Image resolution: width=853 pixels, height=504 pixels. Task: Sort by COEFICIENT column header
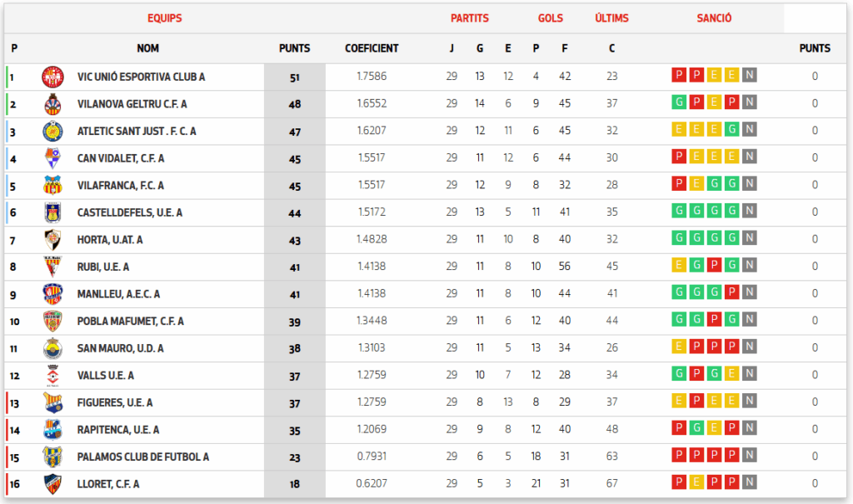[x=372, y=48]
